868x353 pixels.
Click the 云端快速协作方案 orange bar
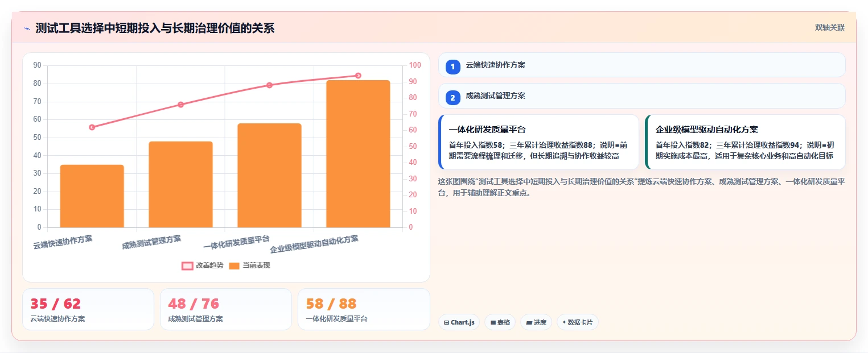(92, 196)
